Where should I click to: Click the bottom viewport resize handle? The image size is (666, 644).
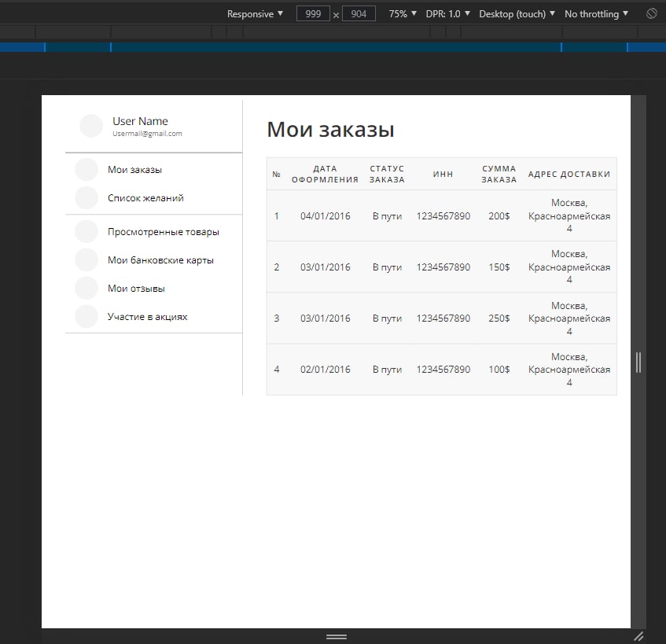tap(337, 636)
